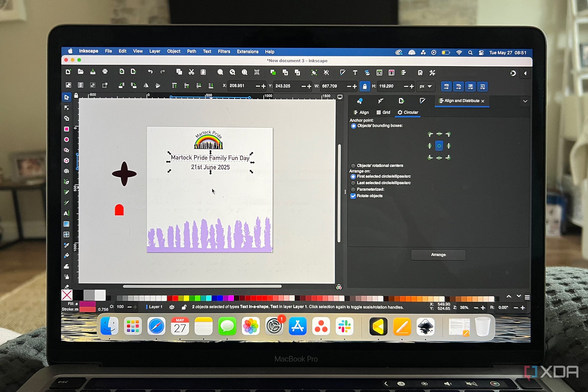Select Objects' rotational centers option

click(x=353, y=166)
